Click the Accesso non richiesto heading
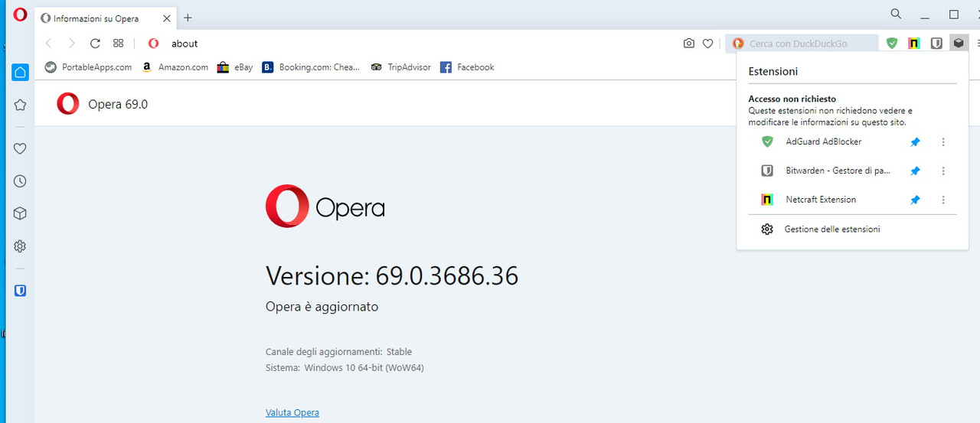This screenshot has height=423, width=980. tap(792, 99)
